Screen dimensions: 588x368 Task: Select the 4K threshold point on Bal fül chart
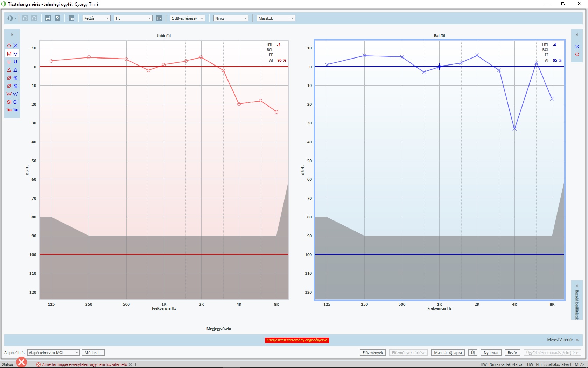[514, 129]
